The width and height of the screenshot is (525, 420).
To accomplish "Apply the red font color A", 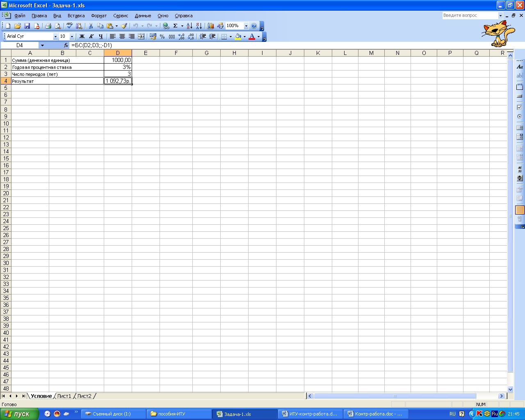I will (x=252, y=37).
